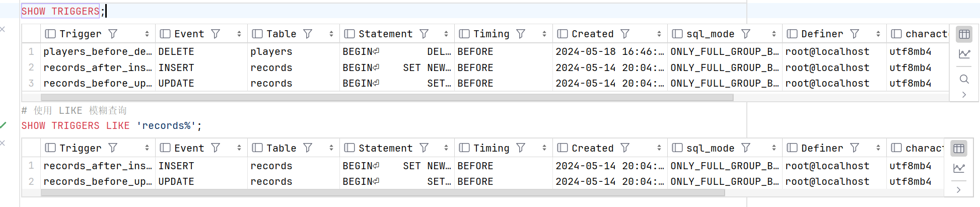Filter the Definer column in second result
The image size is (980, 207).
point(855,148)
